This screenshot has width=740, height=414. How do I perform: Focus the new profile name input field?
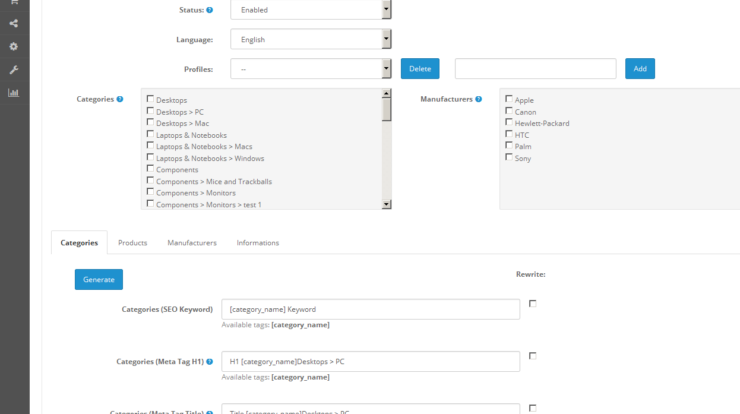[x=536, y=69]
